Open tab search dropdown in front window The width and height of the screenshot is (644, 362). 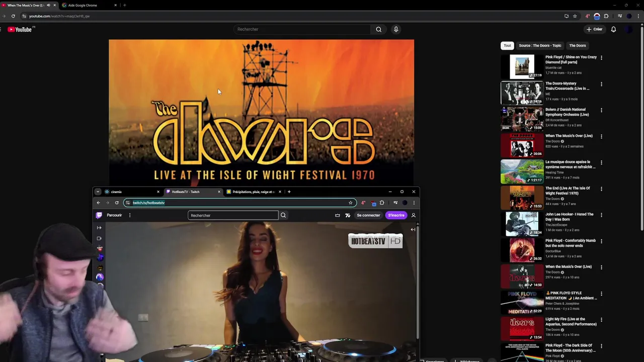[x=98, y=192]
